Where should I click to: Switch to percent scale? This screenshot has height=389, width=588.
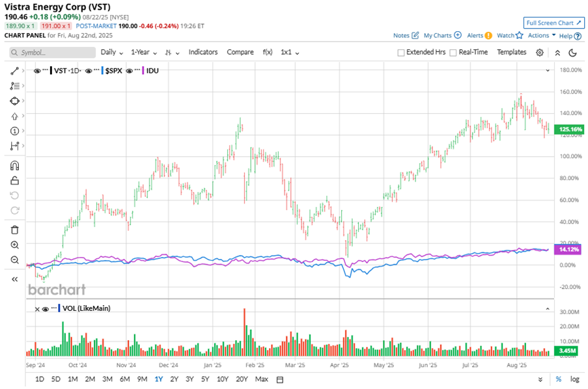[x=559, y=379]
